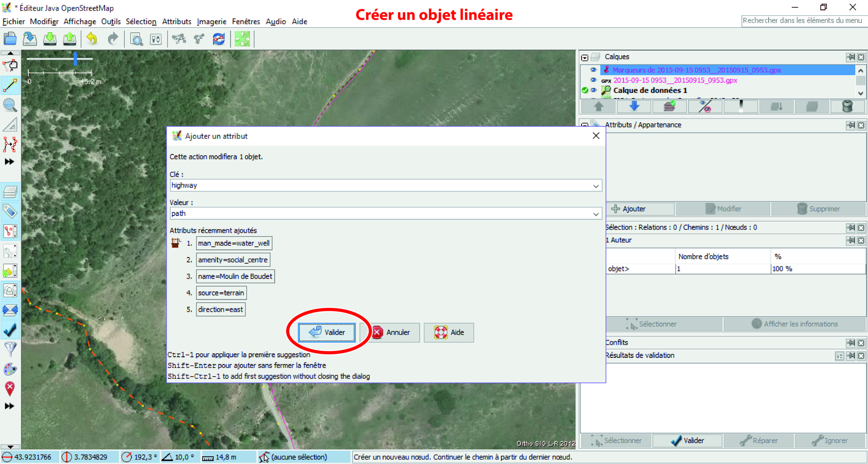Open the Modifier menu
Image resolution: width=868 pixels, height=464 pixels.
(x=44, y=22)
